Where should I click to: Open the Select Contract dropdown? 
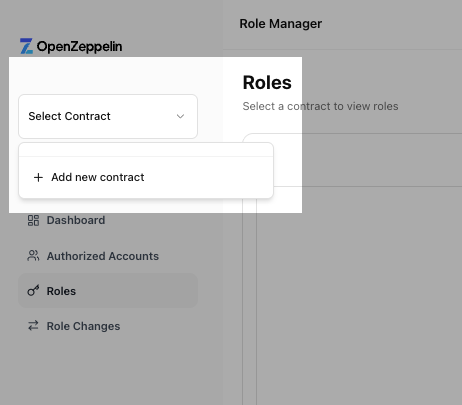click(x=108, y=116)
